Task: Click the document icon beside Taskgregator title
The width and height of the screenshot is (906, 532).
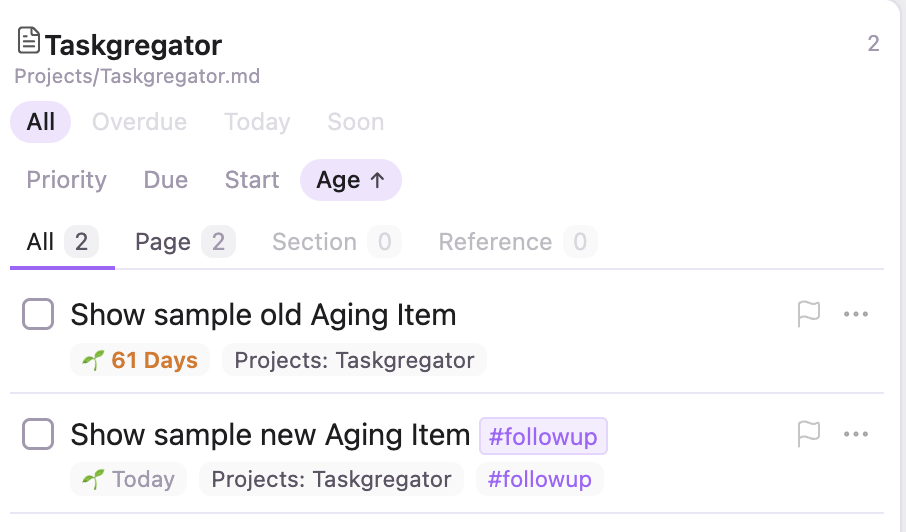Action: (x=28, y=40)
